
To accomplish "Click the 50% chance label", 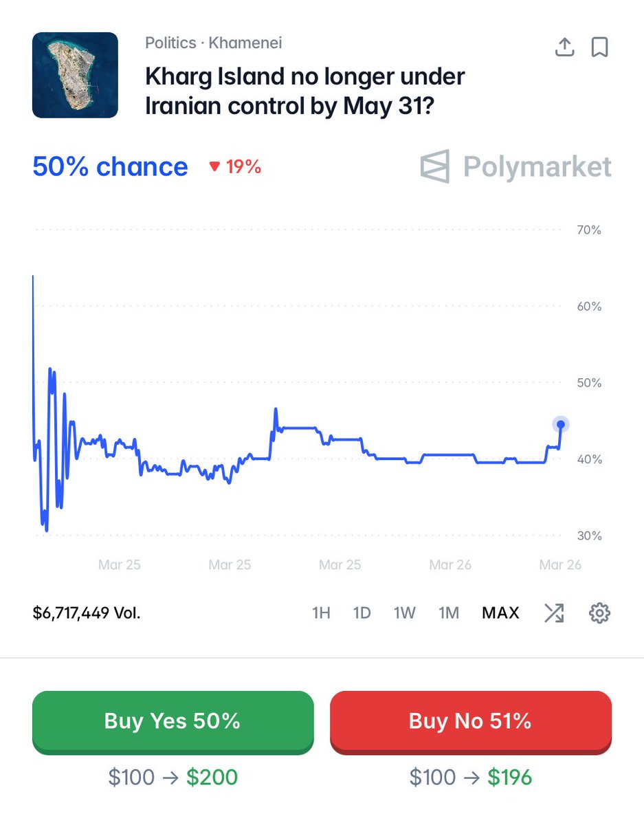I will [x=110, y=167].
